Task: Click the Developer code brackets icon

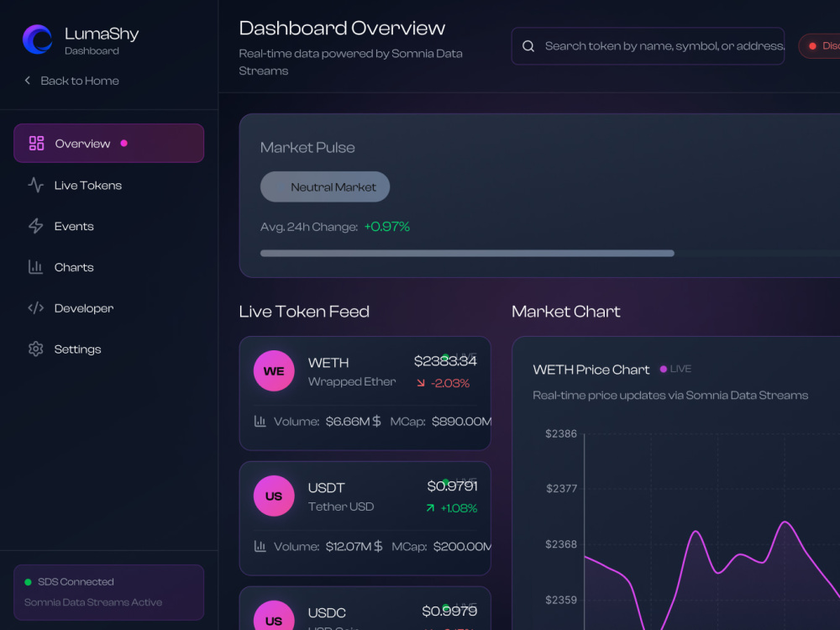Action: coord(36,308)
